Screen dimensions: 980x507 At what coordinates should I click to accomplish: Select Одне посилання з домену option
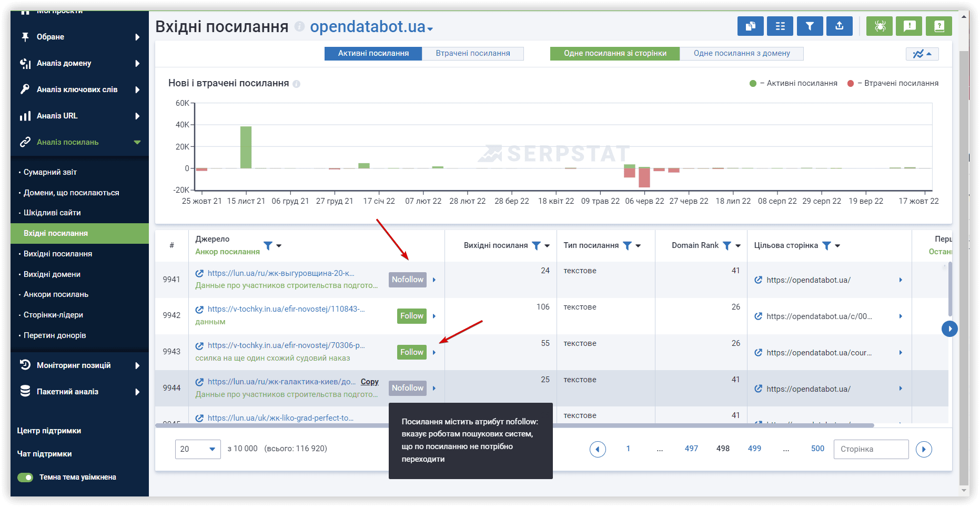pyautogui.click(x=742, y=53)
